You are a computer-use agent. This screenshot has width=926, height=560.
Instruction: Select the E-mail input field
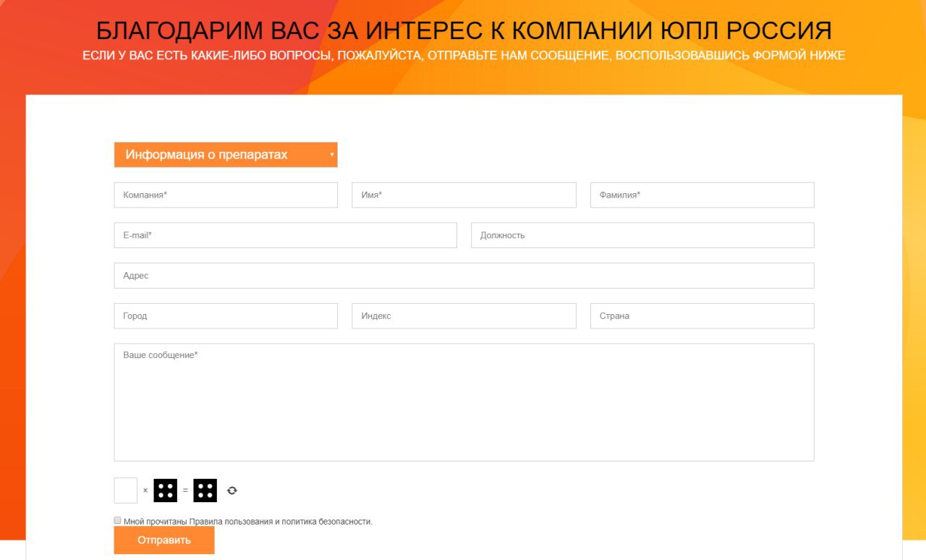pos(285,235)
